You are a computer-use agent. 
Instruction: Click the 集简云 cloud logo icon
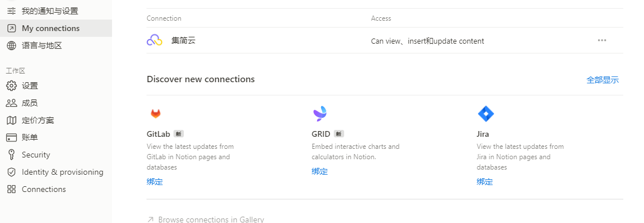[x=155, y=40]
